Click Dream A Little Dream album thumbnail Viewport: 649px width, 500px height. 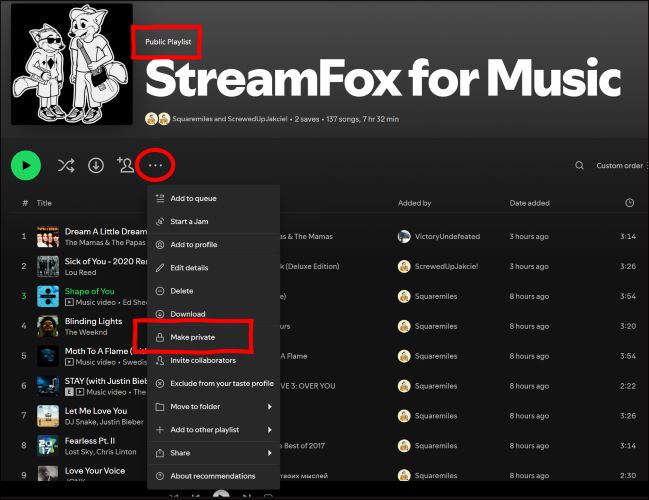click(x=48, y=237)
